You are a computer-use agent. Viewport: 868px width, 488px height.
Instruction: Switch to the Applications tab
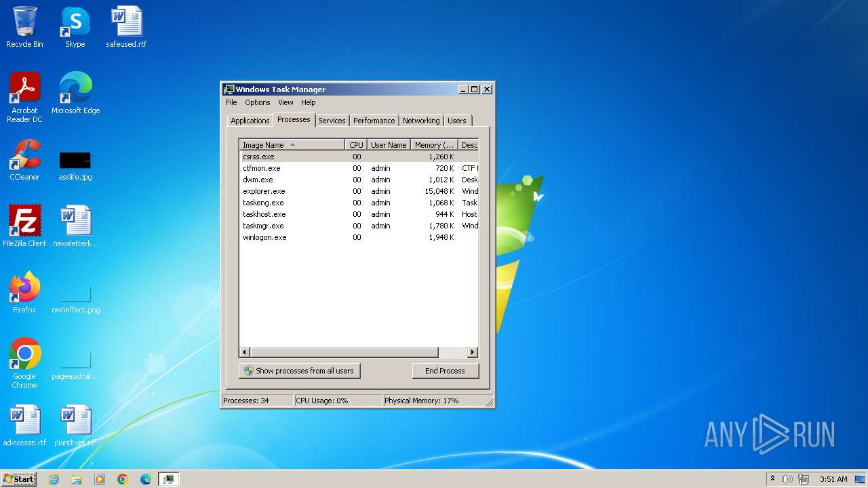pyautogui.click(x=250, y=121)
